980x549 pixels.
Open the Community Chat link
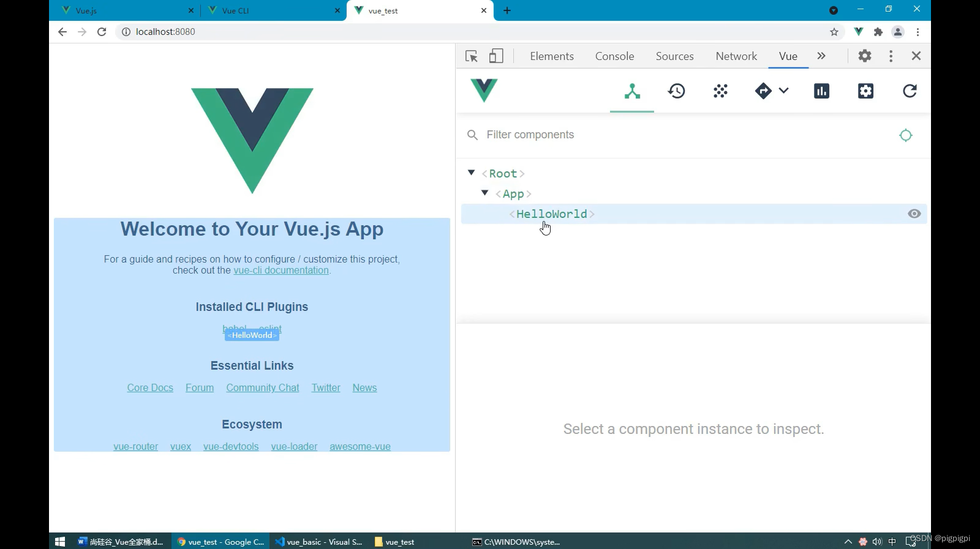263,388
